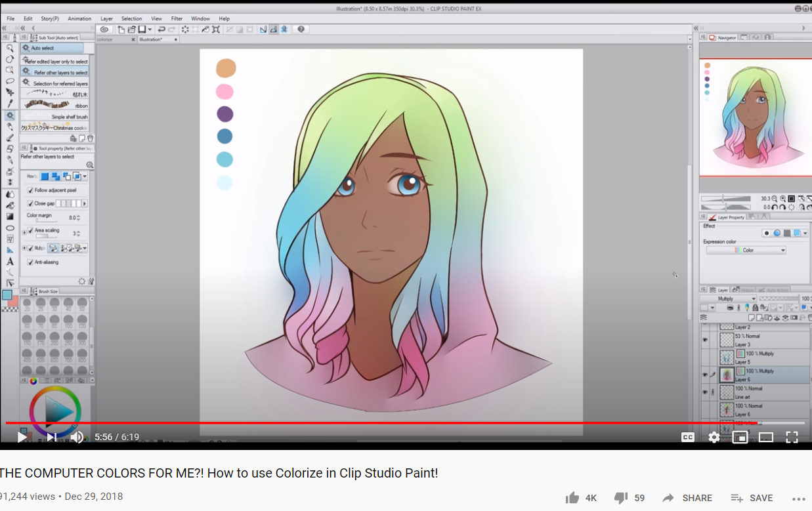Click the Undo arrow in the command bar
The height and width of the screenshot is (511, 812).
coord(161,30)
